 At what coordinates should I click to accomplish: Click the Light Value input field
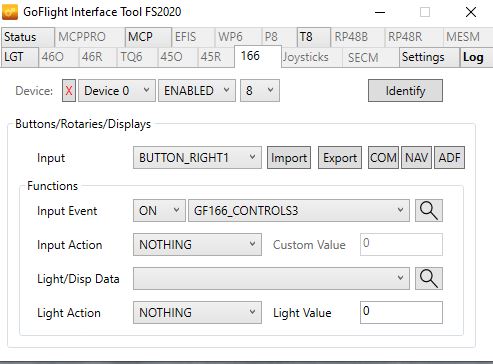coord(401,313)
